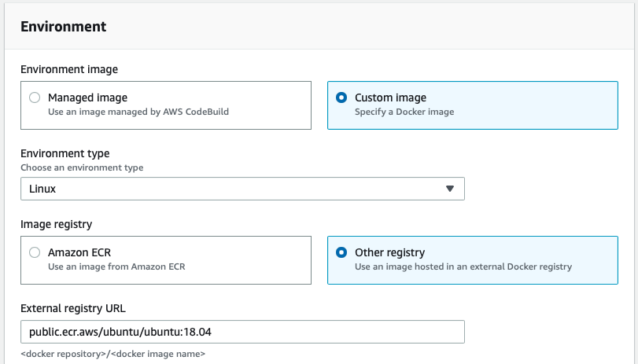The image size is (638, 364).
Task: Click the docker repository/image name hint text
Action: (x=112, y=354)
